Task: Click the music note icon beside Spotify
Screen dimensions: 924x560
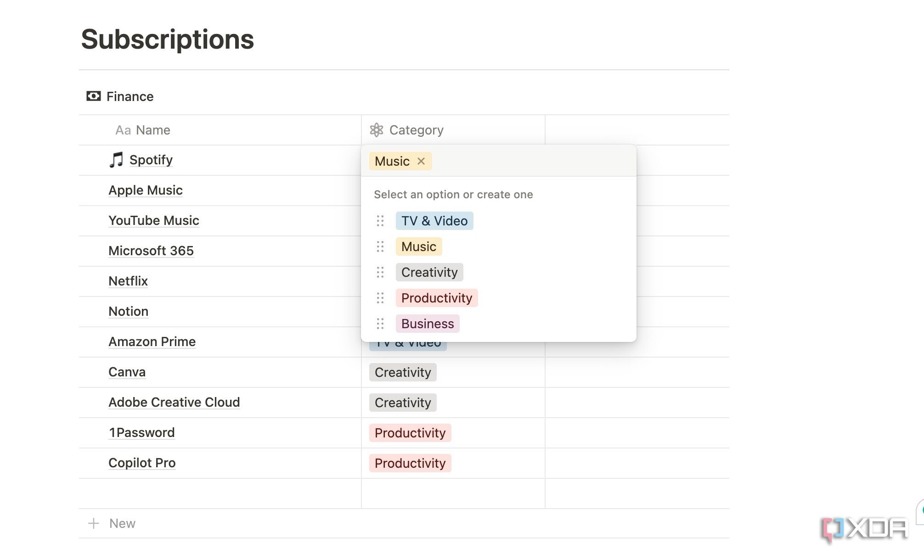Action: coord(116,159)
